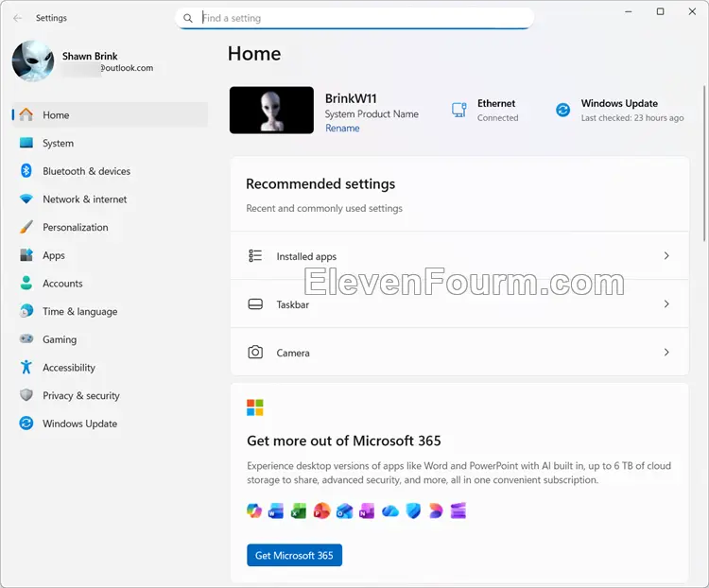Expand Installed apps with its chevron
The width and height of the screenshot is (709, 588).
pyautogui.click(x=666, y=256)
